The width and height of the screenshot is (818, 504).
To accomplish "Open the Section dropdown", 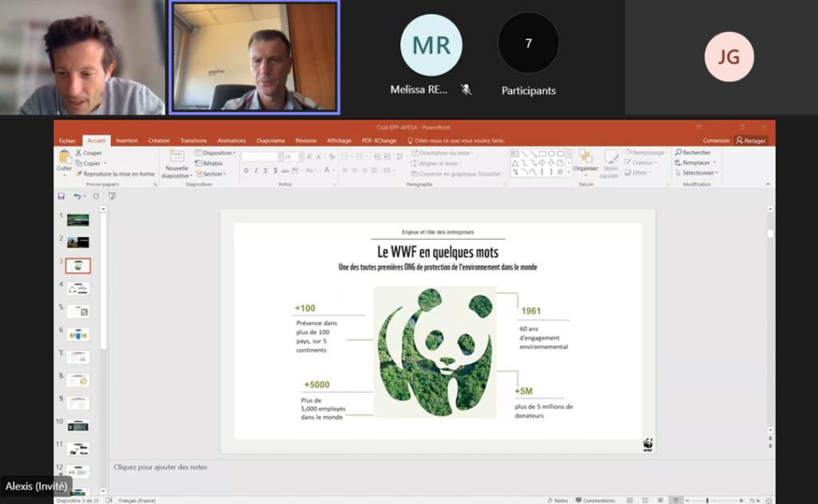I will 211,174.
